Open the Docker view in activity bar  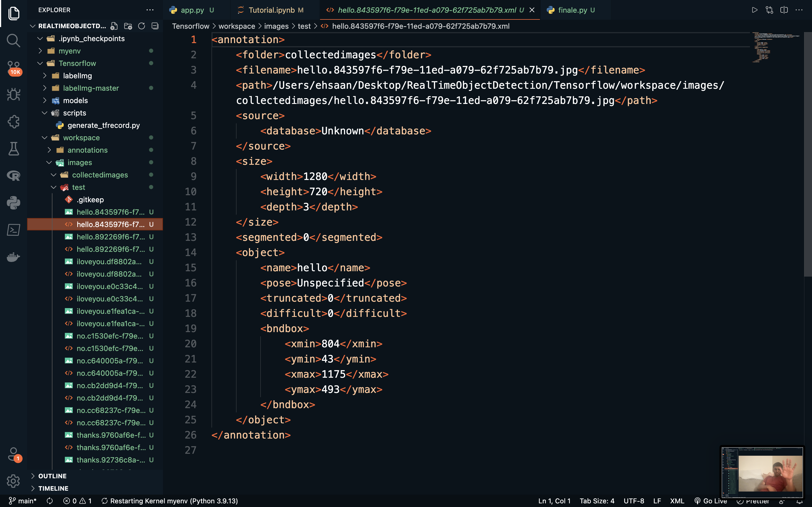point(14,257)
